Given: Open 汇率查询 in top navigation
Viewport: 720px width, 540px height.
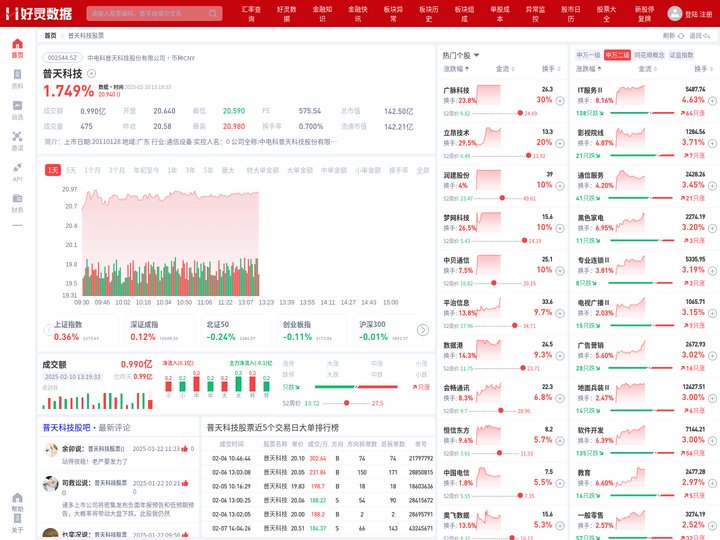Looking at the screenshot, I should 251,14.
